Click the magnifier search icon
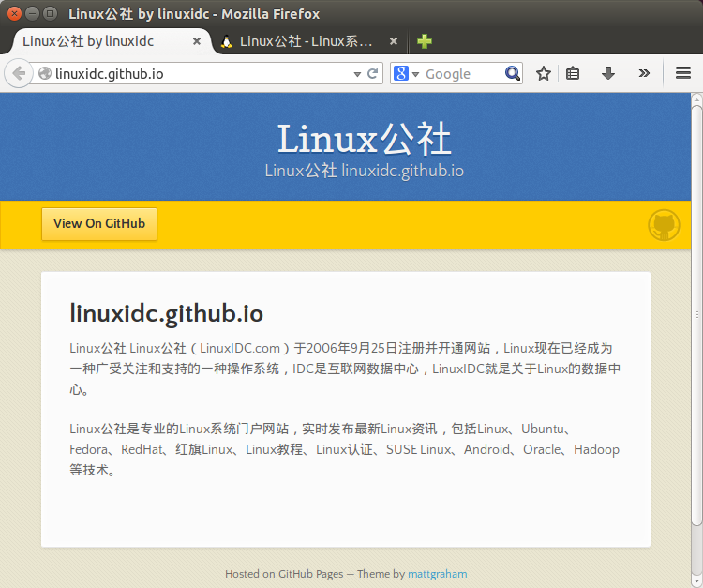Image resolution: width=703 pixels, height=588 pixels. (x=512, y=73)
